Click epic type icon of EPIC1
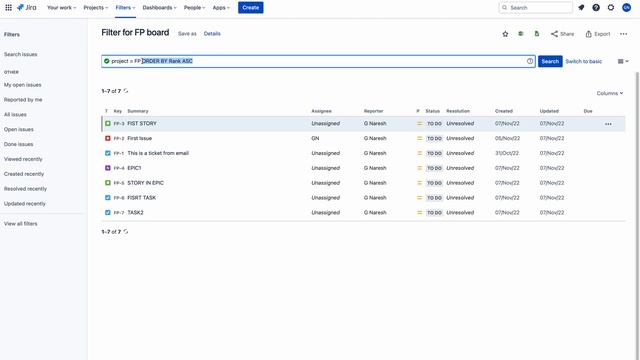 coord(108,168)
